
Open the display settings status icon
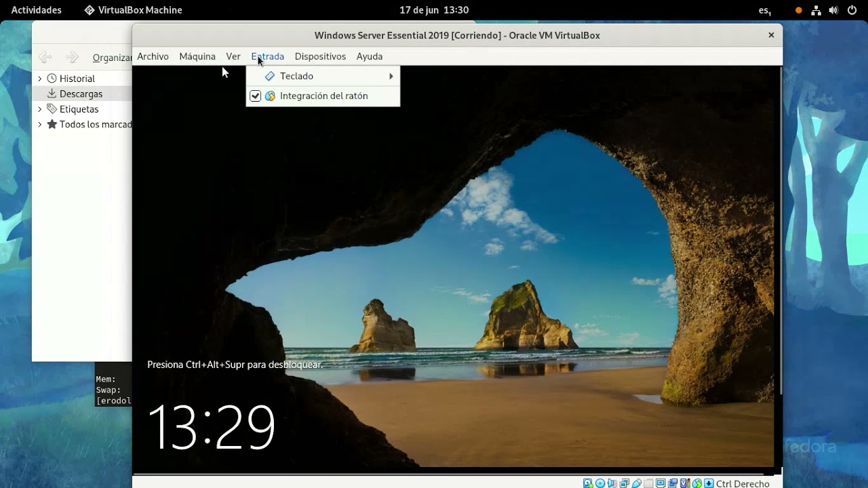point(660,484)
